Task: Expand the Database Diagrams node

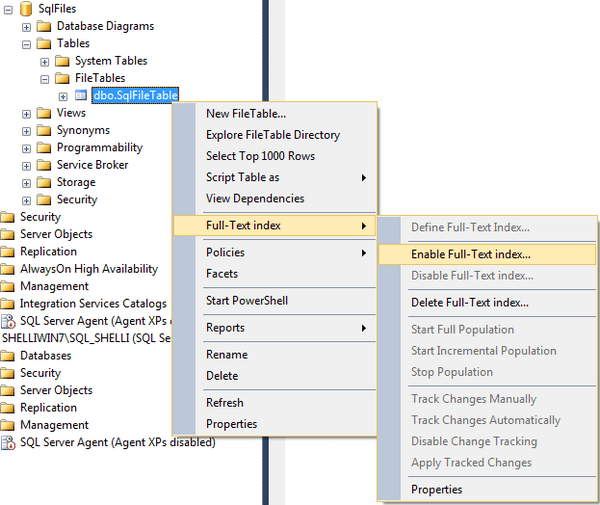Action: (26, 27)
